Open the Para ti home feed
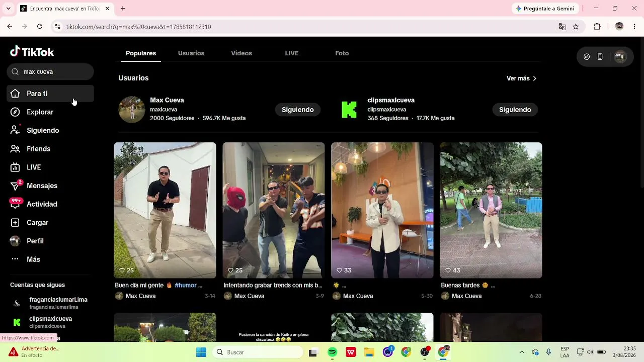The height and width of the screenshot is (362, 644). [x=50, y=94]
